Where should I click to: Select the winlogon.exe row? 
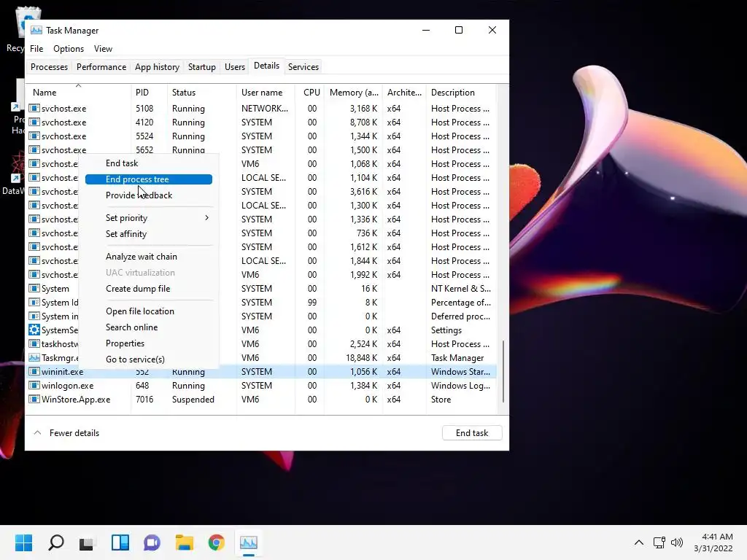click(262, 385)
